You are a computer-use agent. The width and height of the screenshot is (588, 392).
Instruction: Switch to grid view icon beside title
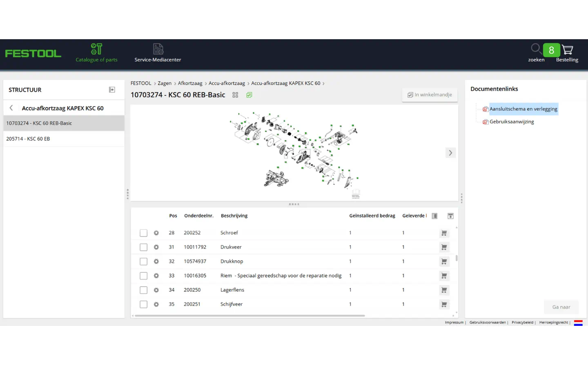click(235, 95)
